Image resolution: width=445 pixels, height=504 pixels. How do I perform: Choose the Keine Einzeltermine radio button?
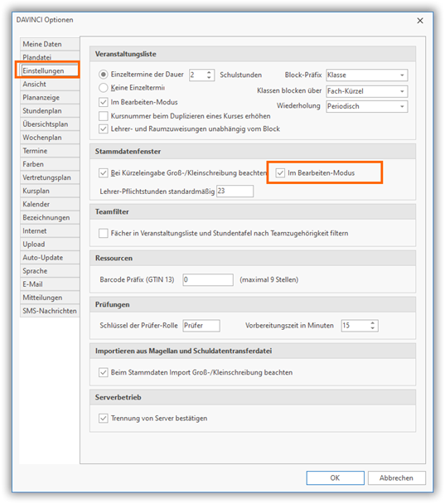(x=103, y=88)
